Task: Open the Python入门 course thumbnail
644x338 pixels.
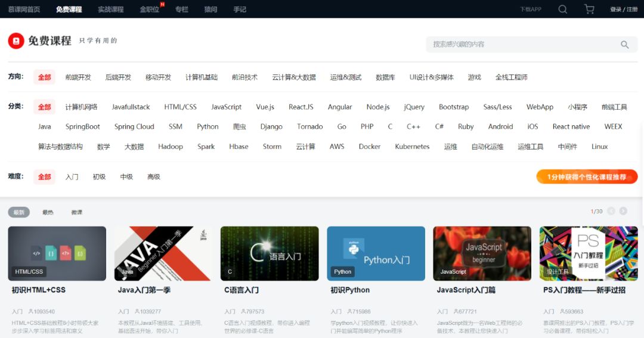Action: [x=376, y=253]
